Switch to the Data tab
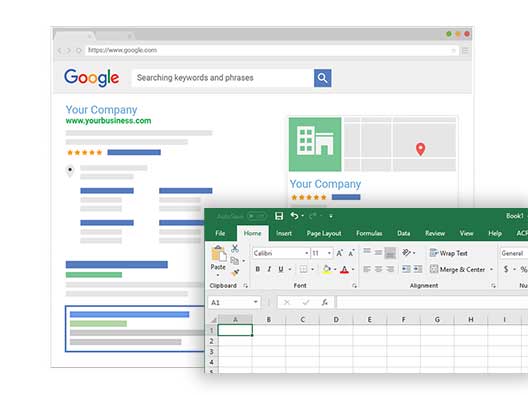 coord(403,233)
